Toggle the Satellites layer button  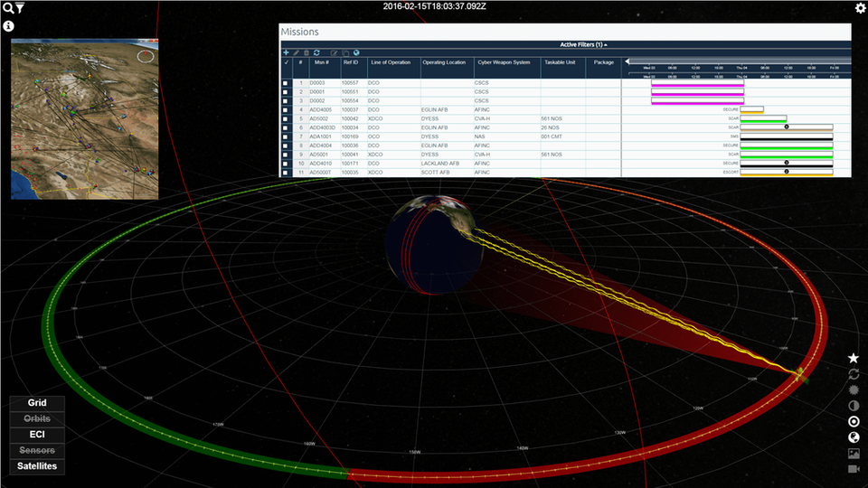coord(37,466)
